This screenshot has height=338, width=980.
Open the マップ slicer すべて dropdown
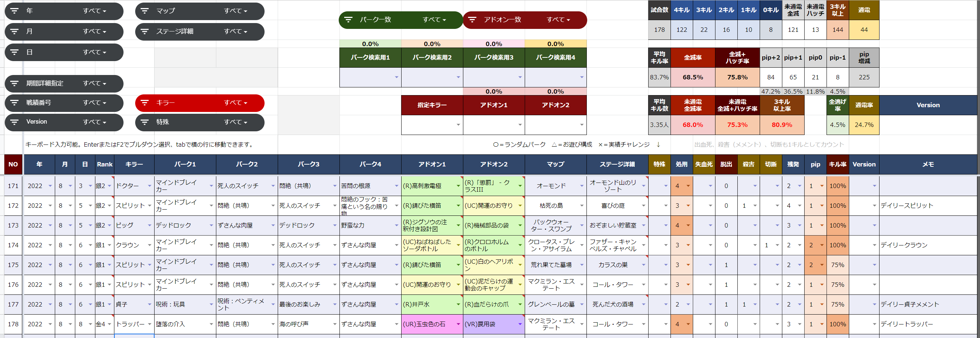tap(235, 11)
